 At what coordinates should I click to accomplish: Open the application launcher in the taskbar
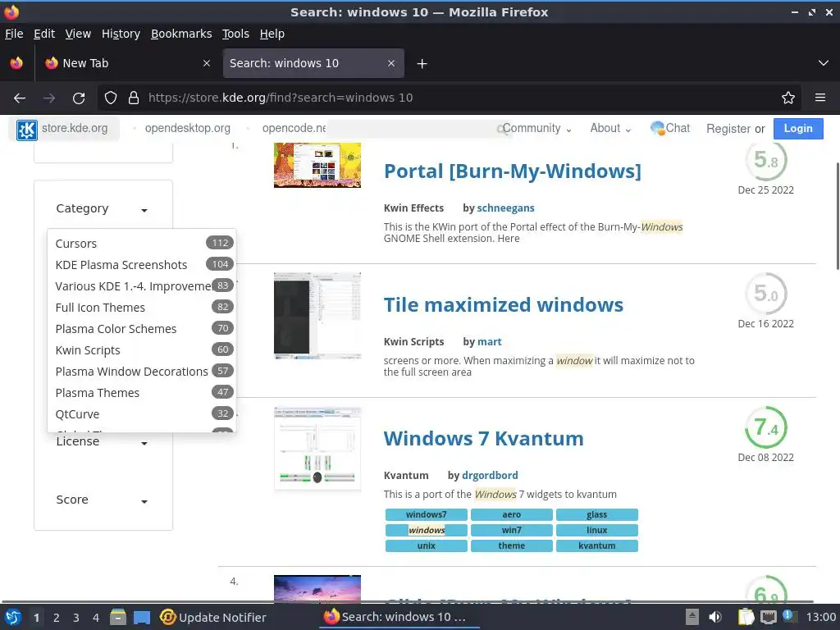pyautogui.click(x=13, y=617)
